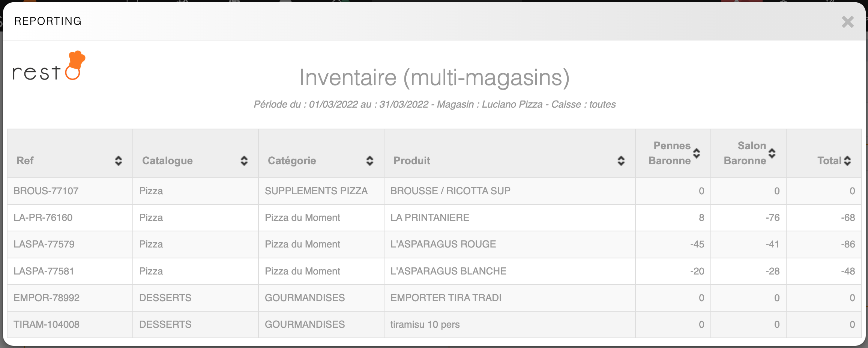Close the Reporting dialog with the X

coord(847,22)
